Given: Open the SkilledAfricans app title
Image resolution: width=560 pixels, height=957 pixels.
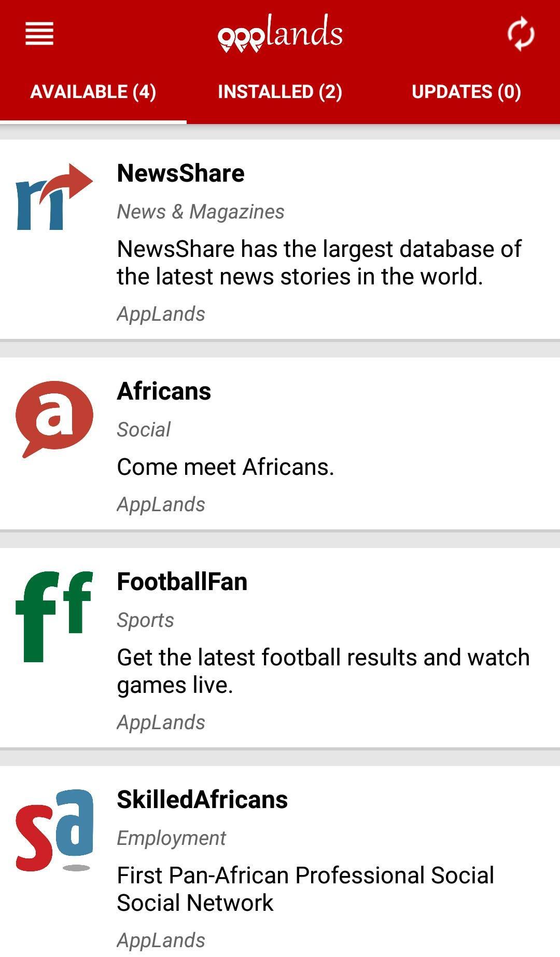Looking at the screenshot, I should pos(202,800).
